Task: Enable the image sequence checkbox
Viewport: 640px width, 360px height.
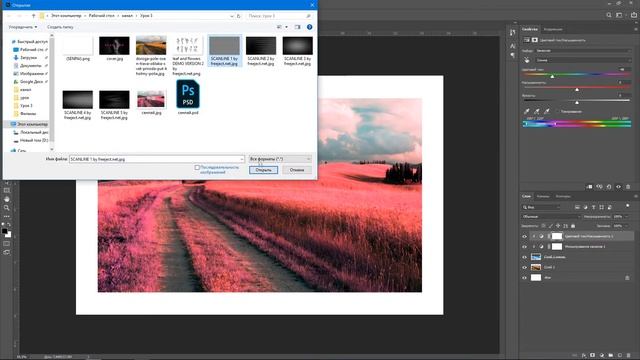Action: 197,167
